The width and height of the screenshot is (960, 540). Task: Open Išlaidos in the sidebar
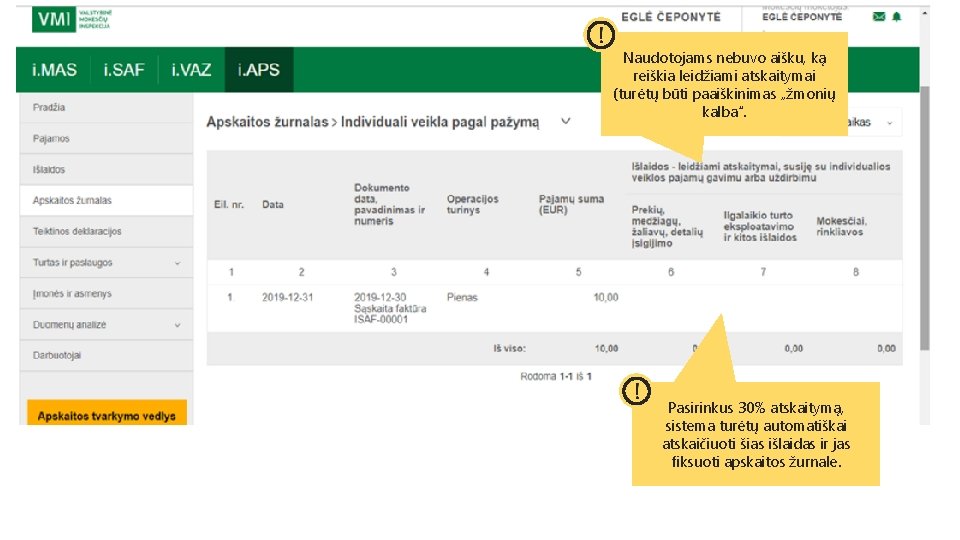106,170
